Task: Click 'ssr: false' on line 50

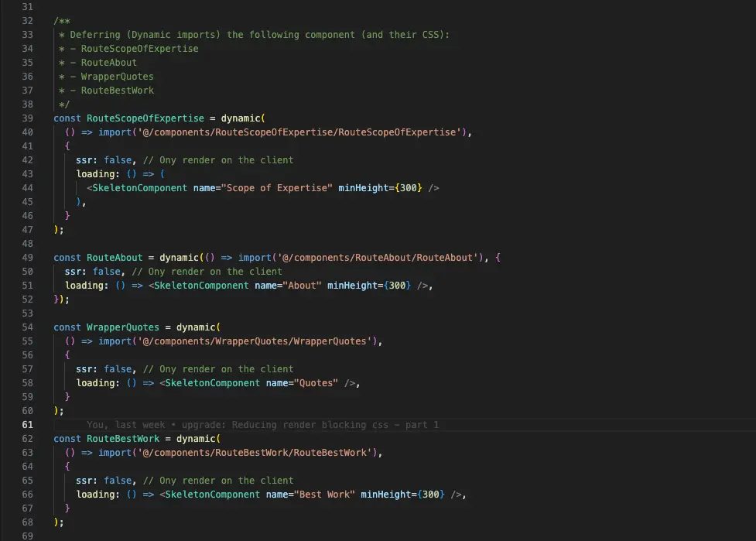Action: (92, 272)
